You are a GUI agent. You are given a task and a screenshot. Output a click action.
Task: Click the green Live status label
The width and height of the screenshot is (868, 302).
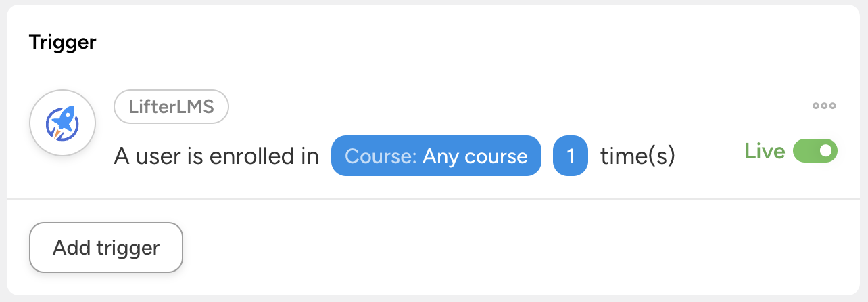765,151
